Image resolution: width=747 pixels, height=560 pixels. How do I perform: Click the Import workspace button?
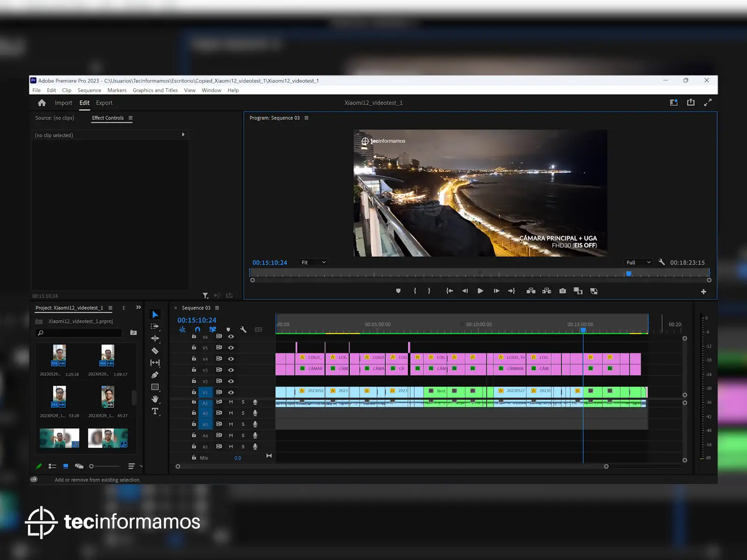coord(63,103)
